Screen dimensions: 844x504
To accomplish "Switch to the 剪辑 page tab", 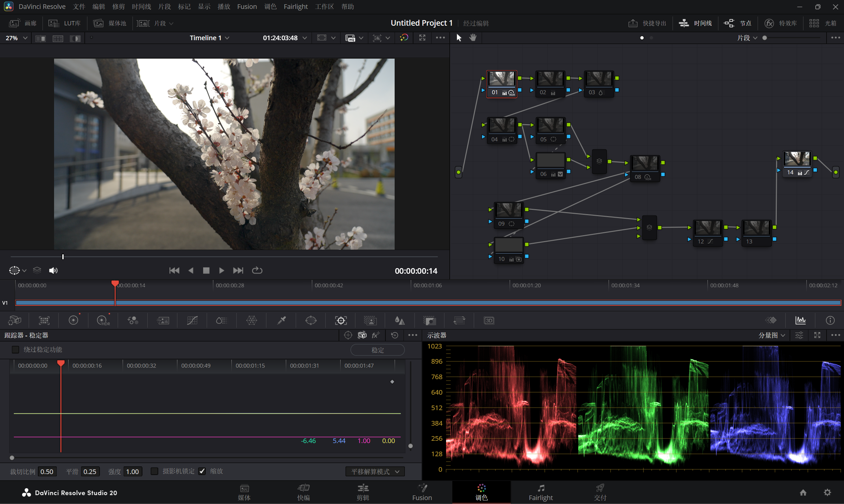I will (x=363, y=492).
